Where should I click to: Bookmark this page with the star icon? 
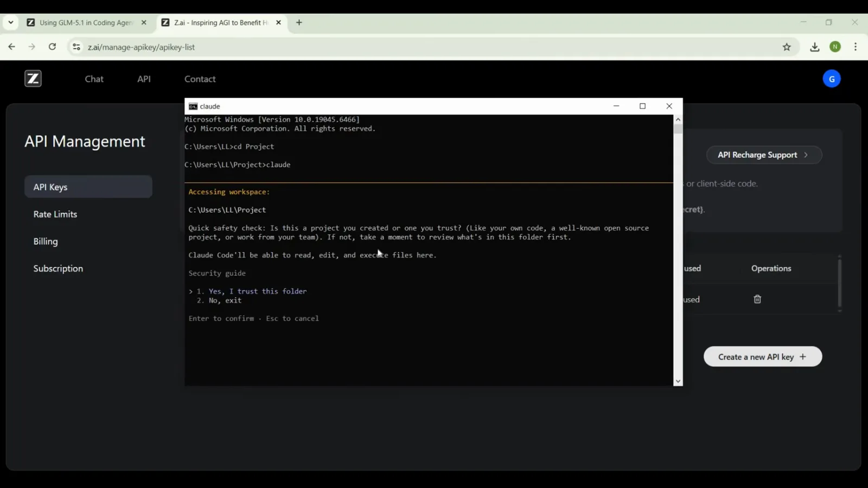pyautogui.click(x=787, y=47)
